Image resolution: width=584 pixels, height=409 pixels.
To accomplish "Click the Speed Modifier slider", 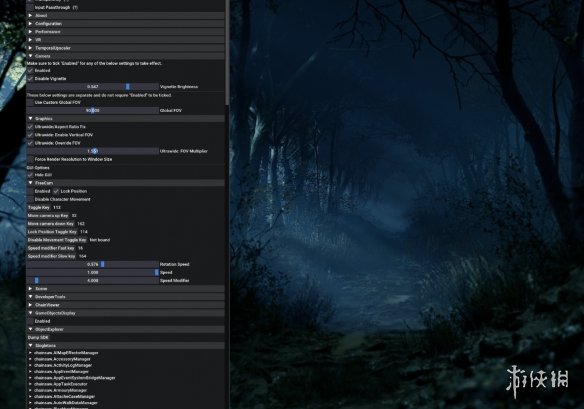I will tap(92, 280).
